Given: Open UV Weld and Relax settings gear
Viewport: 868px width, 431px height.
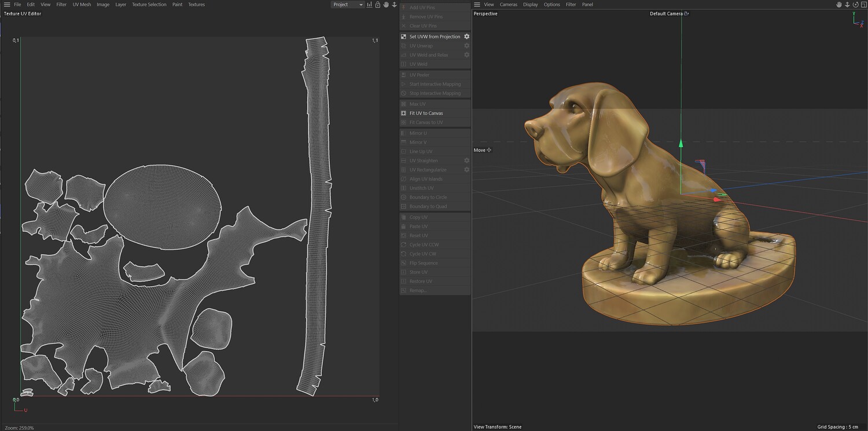Looking at the screenshot, I should tap(466, 55).
